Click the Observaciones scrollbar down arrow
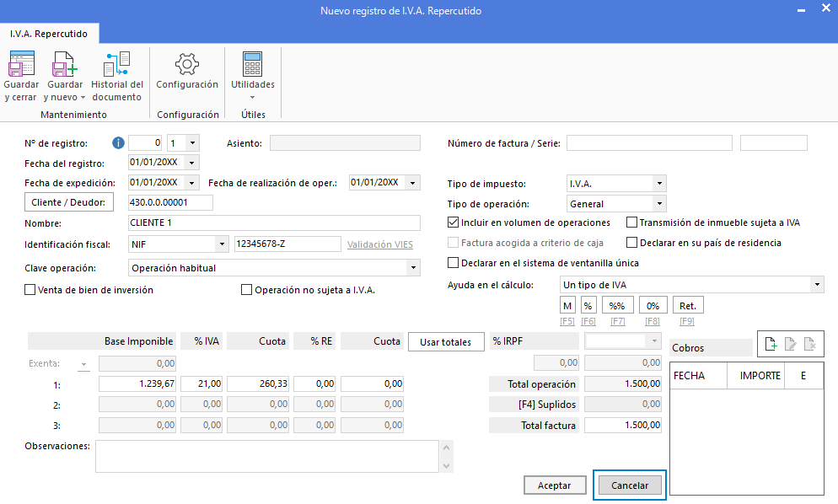Screen dimensions: 838x504 447,466
